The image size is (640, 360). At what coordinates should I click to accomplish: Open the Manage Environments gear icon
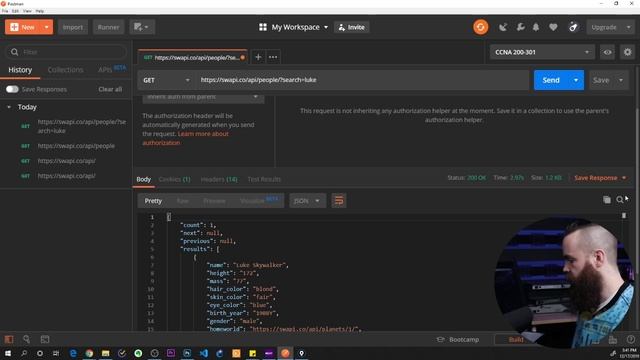click(x=627, y=52)
